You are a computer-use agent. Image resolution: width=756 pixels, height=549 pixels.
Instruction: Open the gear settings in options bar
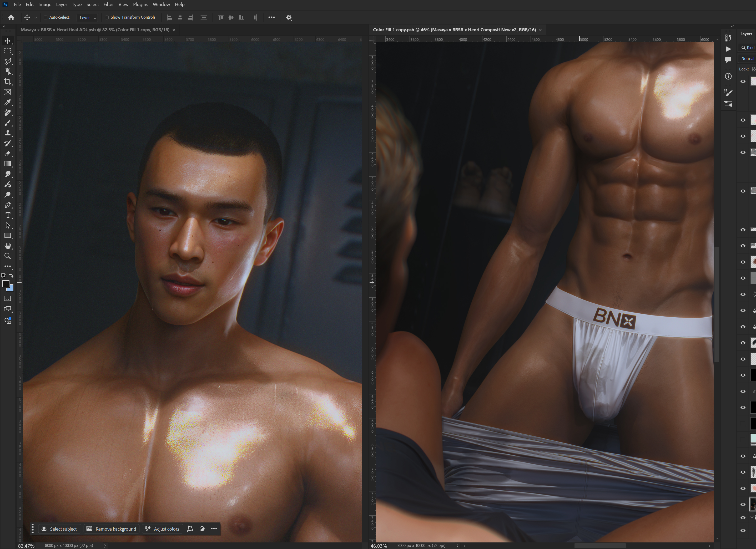(289, 18)
